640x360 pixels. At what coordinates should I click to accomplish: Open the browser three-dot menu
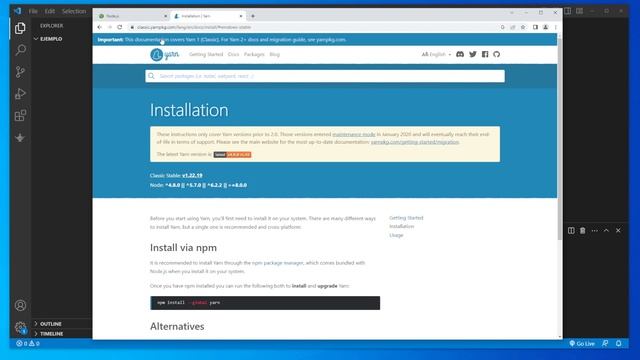point(556,27)
